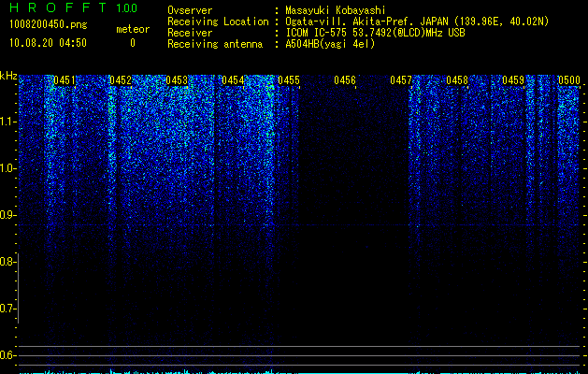The width and height of the screenshot is (588, 374).
Task: Click observer name Masayuki Kobayashi
Action: tap(336, 10)
